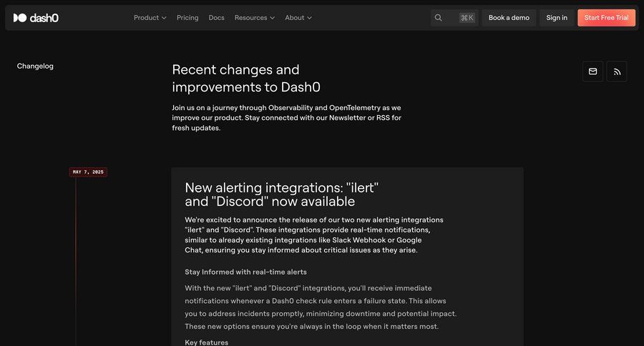Expand the About dropdown menu
Screen dimensions: 644x346
pyautogui.click(x=298, y=18)
